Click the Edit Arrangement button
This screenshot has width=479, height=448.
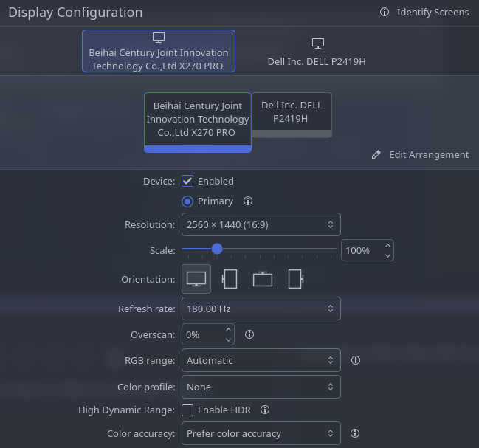coord(420,154)
